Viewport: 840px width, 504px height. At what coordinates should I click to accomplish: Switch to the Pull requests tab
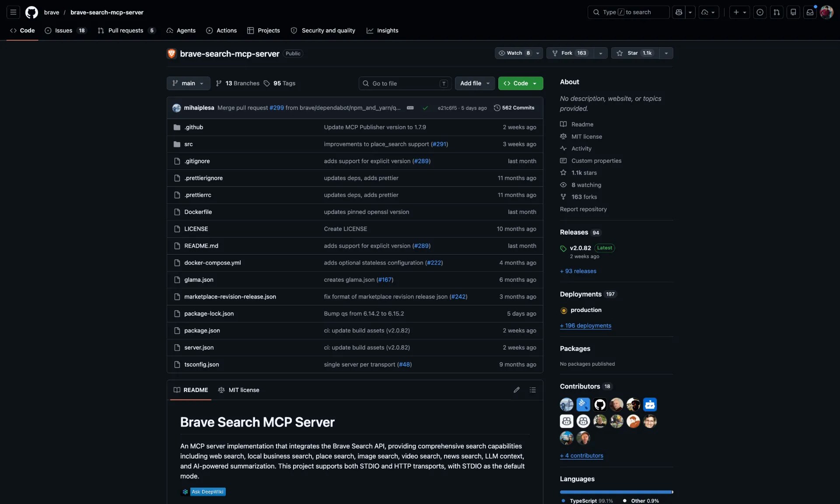(x=126, y=31)
